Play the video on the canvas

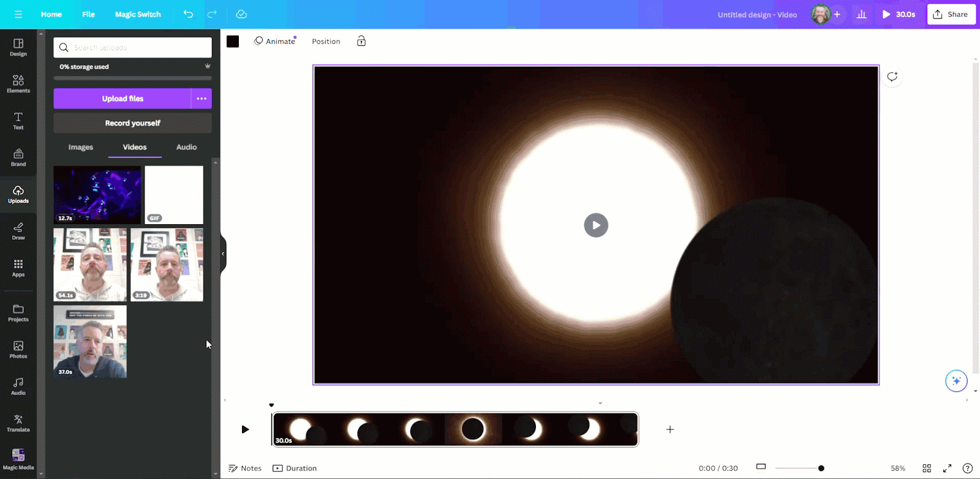(x=596, y=225)
